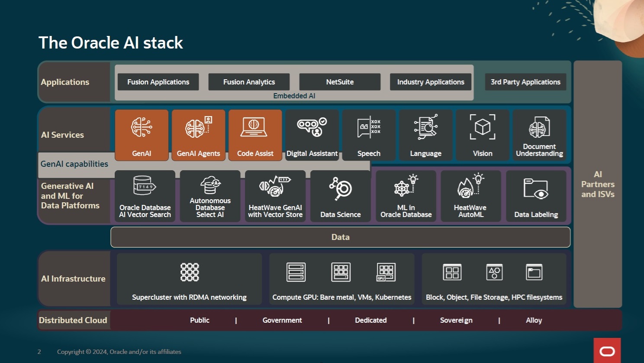Click the Supercluster RDMA grid icon
The width and height of the screenshot is (644, 363).
click(190, 272)
